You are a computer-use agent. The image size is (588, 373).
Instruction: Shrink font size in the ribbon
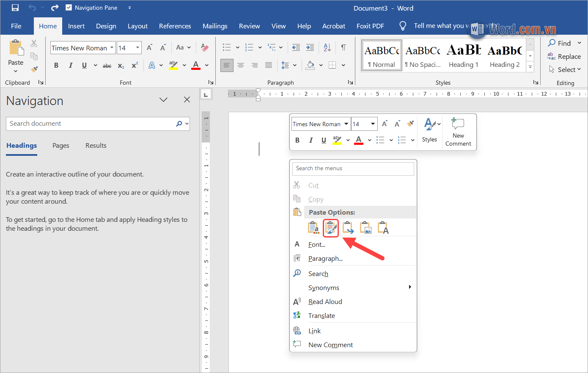click(x=163, y=47)
